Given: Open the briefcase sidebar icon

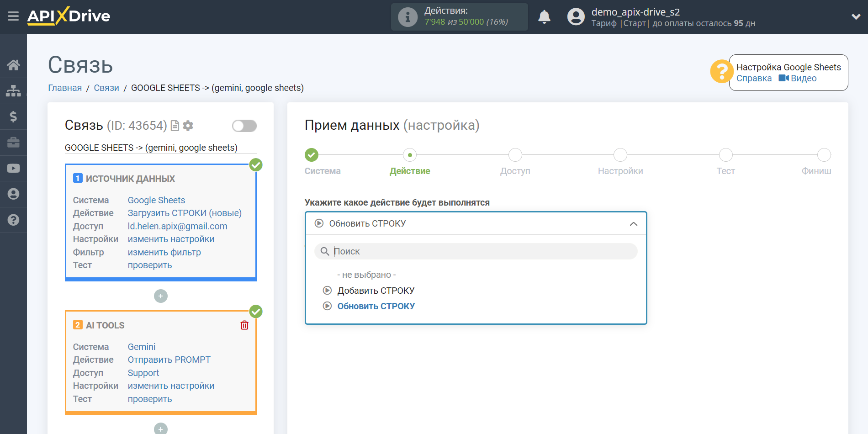Looking at the screenshot, I should 13,143.
